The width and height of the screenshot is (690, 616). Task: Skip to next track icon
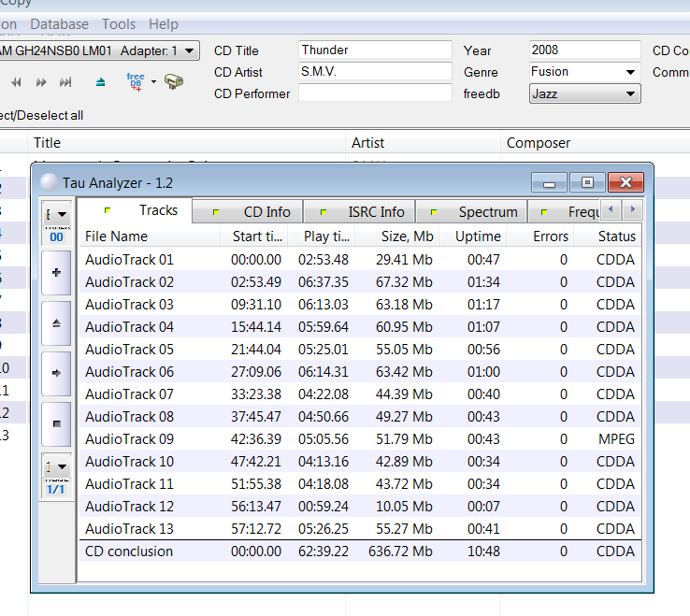tap(65, 82)
